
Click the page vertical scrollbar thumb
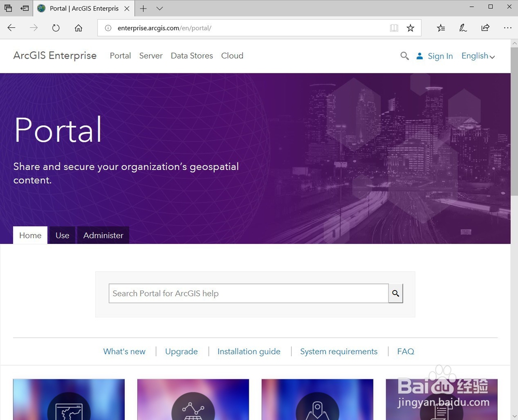click(x=514, y=121)
